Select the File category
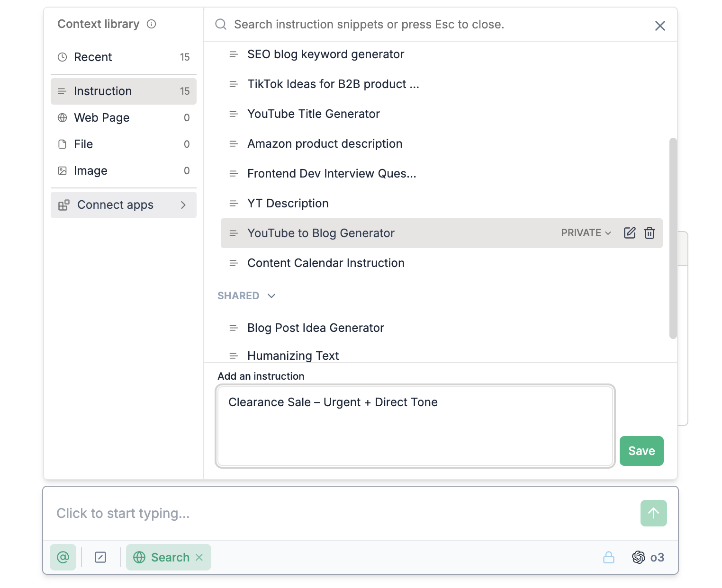Viewport: 722px width, 588px height. tap(124, 144)
